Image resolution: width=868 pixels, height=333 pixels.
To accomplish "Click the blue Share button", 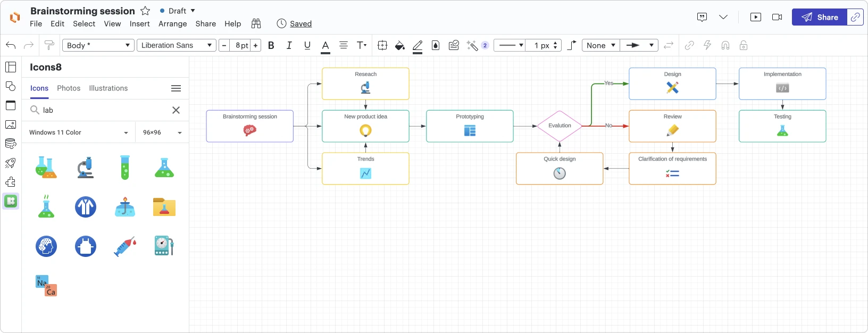I will click(819, 17).
